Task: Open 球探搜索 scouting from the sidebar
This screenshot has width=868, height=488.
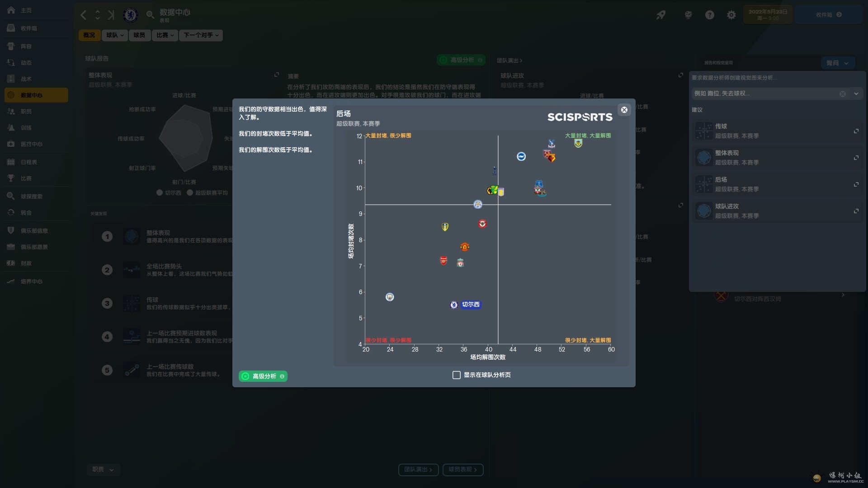Action: [36, 196]
